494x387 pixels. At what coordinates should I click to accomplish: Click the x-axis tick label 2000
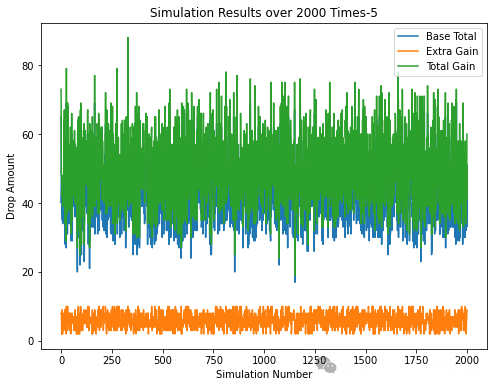467,360
